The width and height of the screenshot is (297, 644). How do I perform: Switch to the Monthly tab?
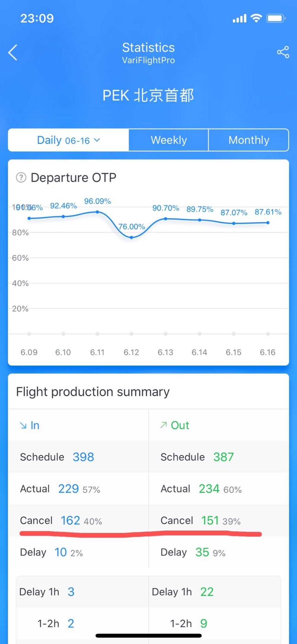pos(249,140)
